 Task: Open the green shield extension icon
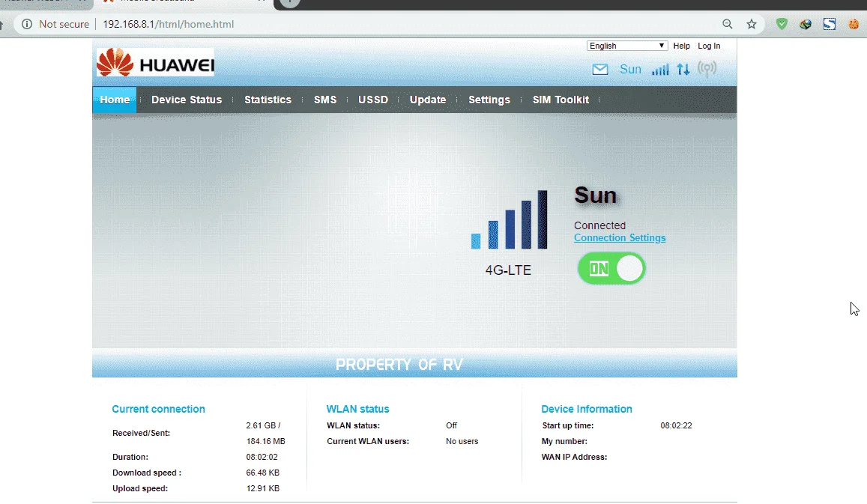(782, 24)
